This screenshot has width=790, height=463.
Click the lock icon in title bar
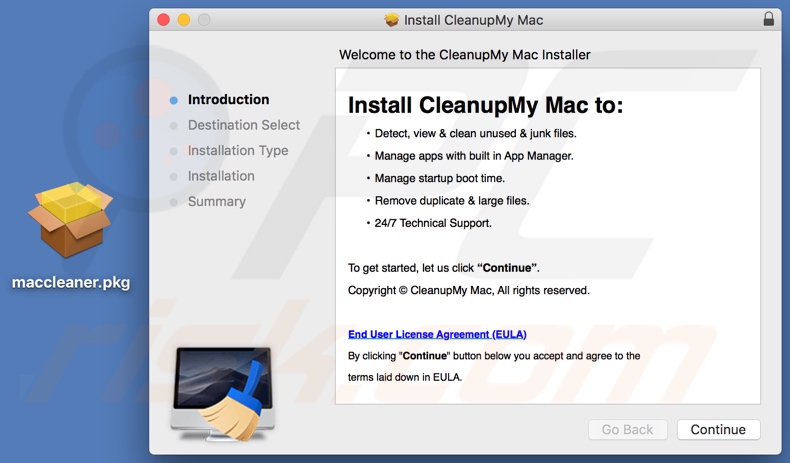(768, 19)
